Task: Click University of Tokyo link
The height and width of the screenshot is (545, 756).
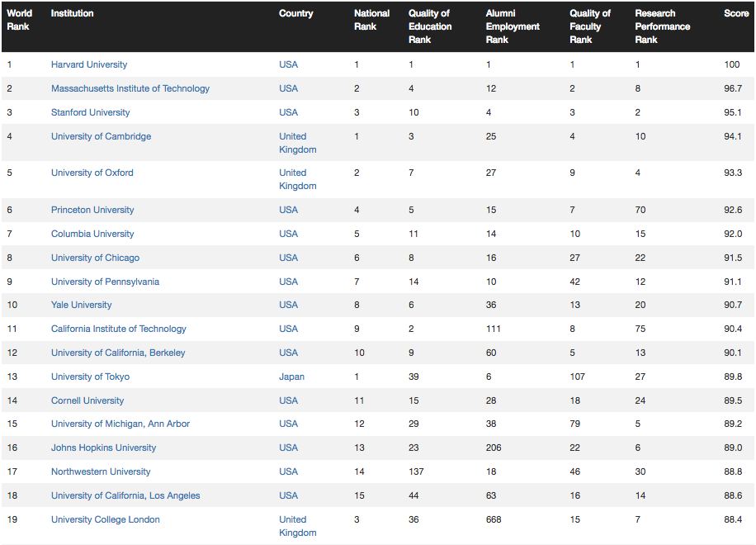Action: pyautogui.click(x=90, y=377)
